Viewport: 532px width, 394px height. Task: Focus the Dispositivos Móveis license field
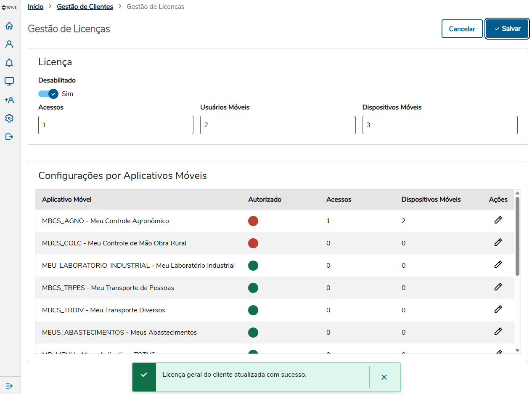[439, 125]
